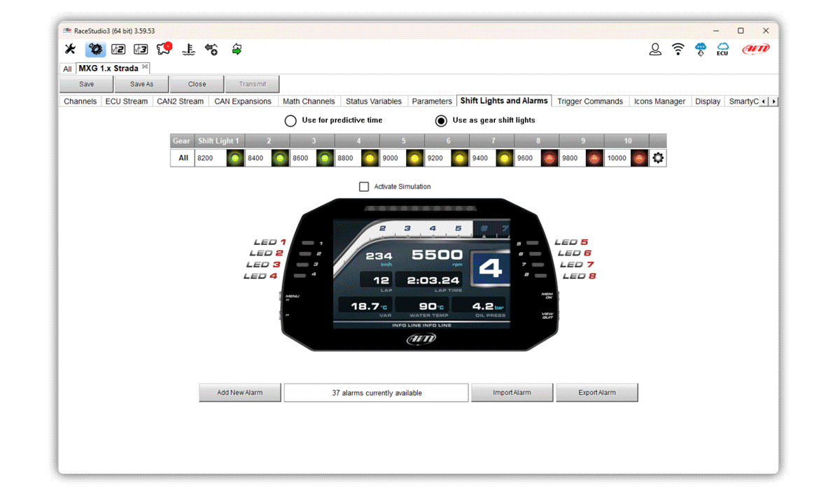
Task: Open shift light settings gear icon
Action: [x=658, y=158]
